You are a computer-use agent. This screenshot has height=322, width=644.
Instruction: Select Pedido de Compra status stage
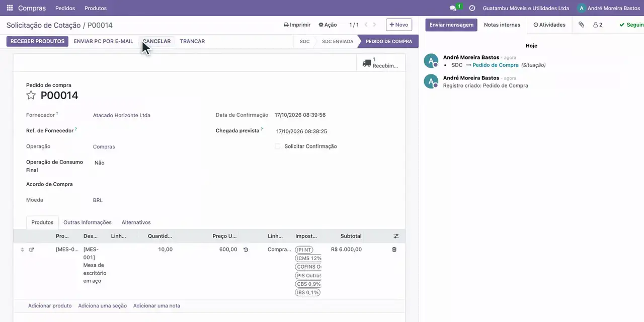point(389,41)
